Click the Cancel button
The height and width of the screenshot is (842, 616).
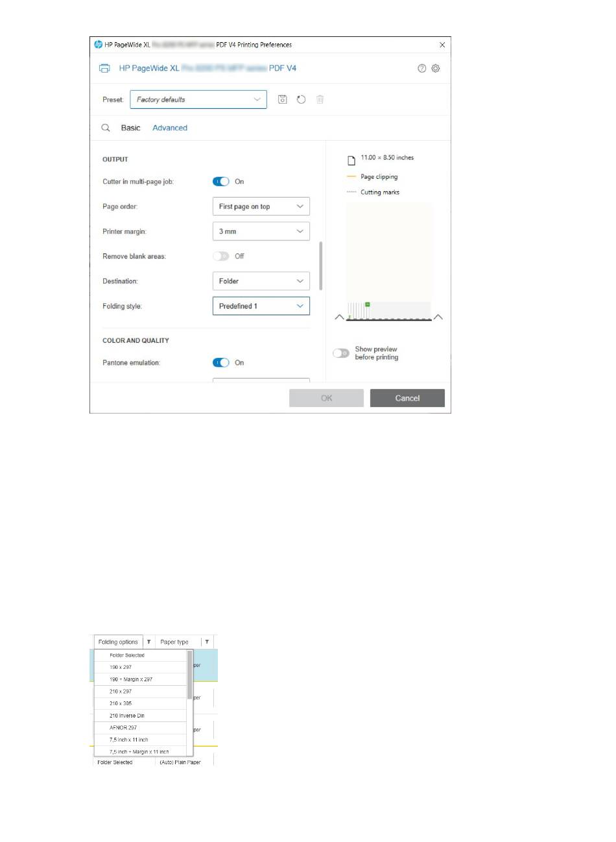point(407,398)
